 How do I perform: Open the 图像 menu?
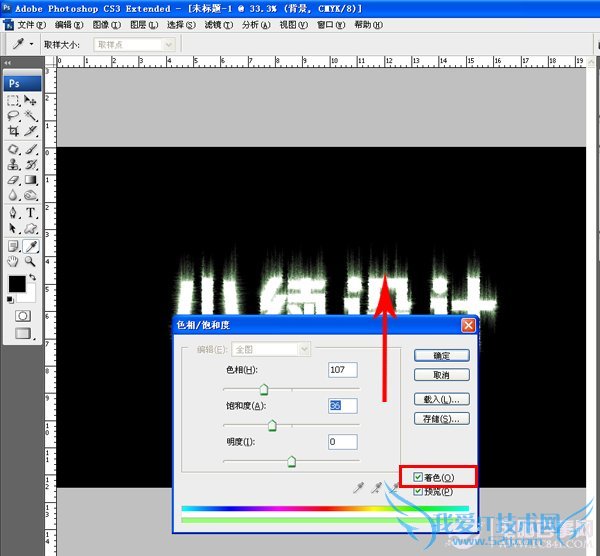pyautogui.click(x=106, y=25)
